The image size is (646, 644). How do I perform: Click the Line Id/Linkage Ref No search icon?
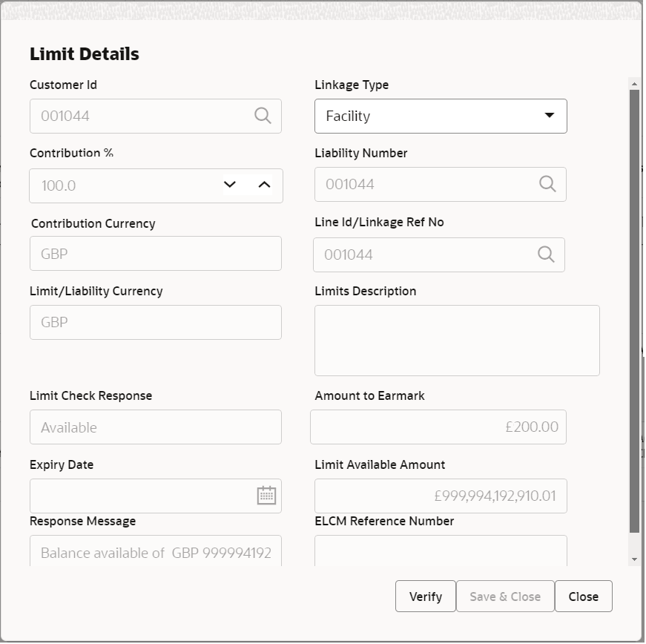coord(547,254)
